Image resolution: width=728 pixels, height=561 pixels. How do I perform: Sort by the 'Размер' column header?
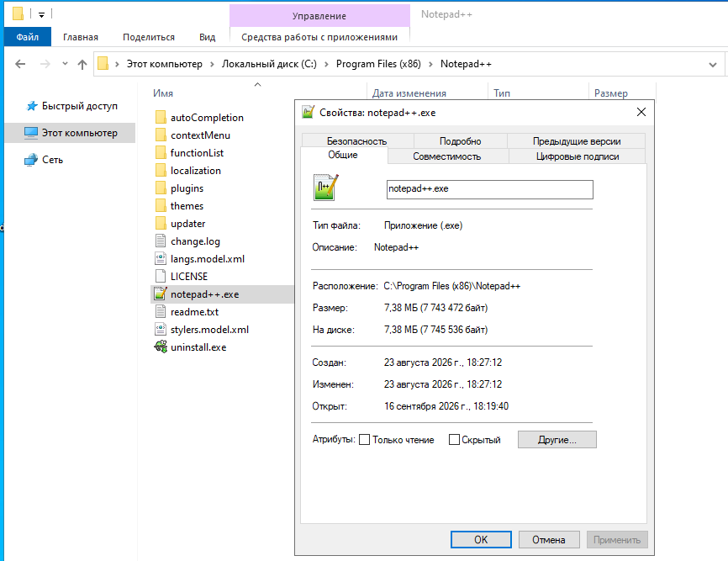point(611,93)
